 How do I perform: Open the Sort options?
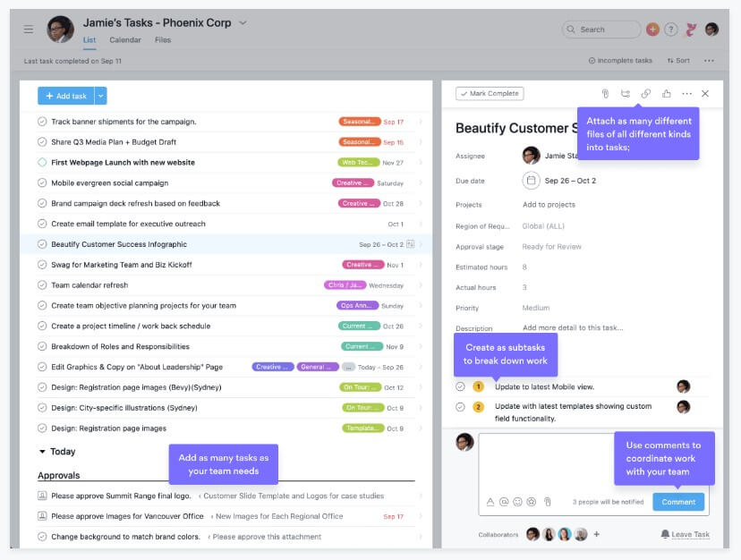pyautogui.click(x=678, y=61)
